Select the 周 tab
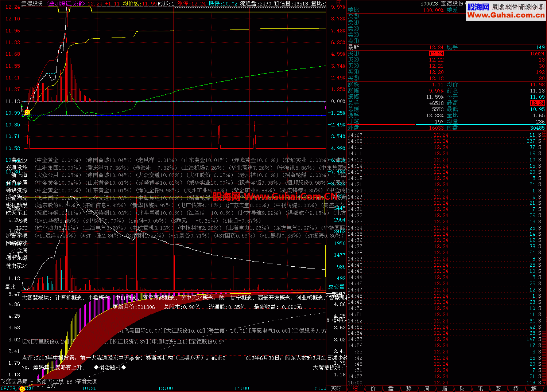Viewport: 547px width, 392px height. 426,388
